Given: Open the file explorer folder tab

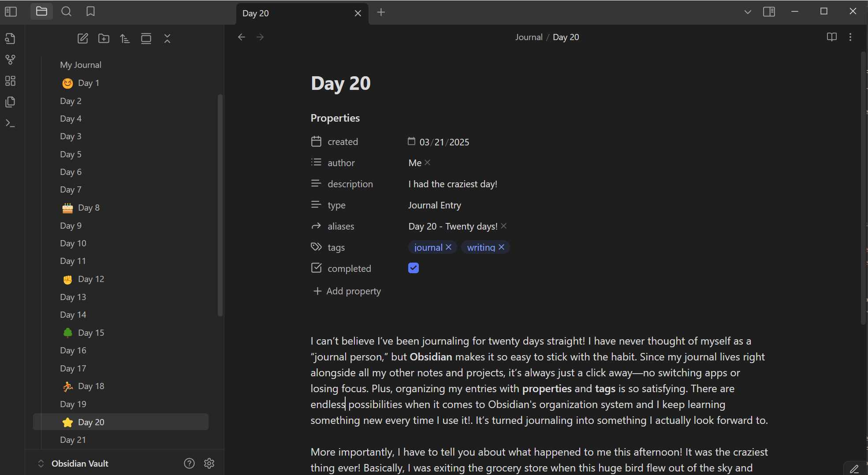Looking at the screenshot, I should 41,11.
